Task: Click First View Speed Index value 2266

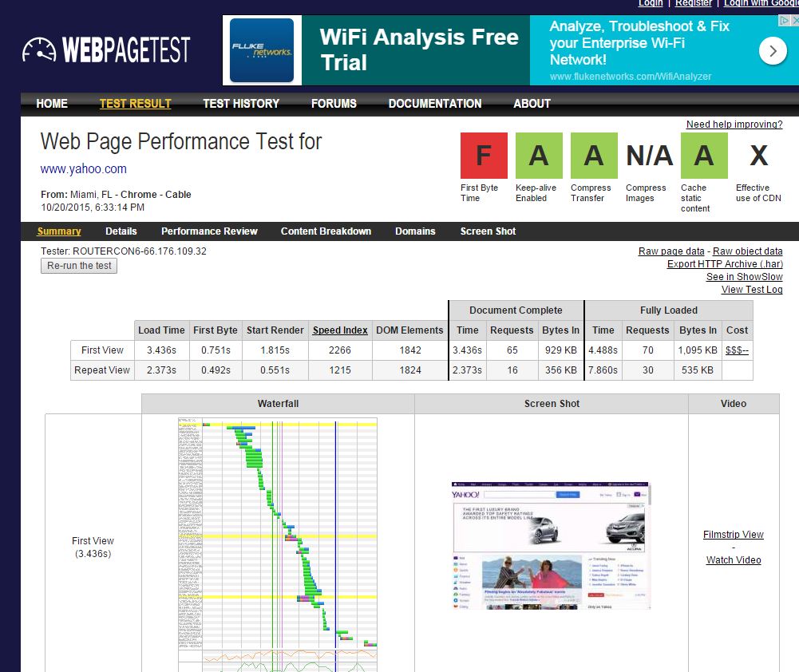Action: pos(340,350)
